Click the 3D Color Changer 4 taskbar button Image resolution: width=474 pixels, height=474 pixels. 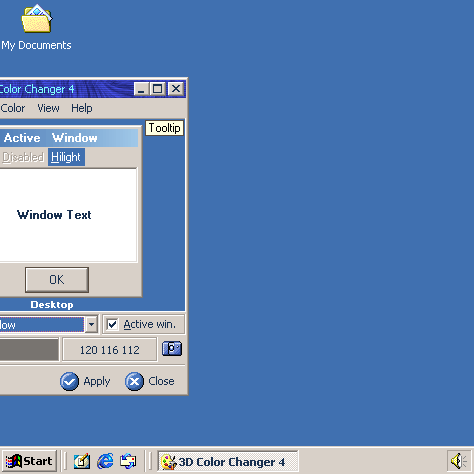point(228,461)
